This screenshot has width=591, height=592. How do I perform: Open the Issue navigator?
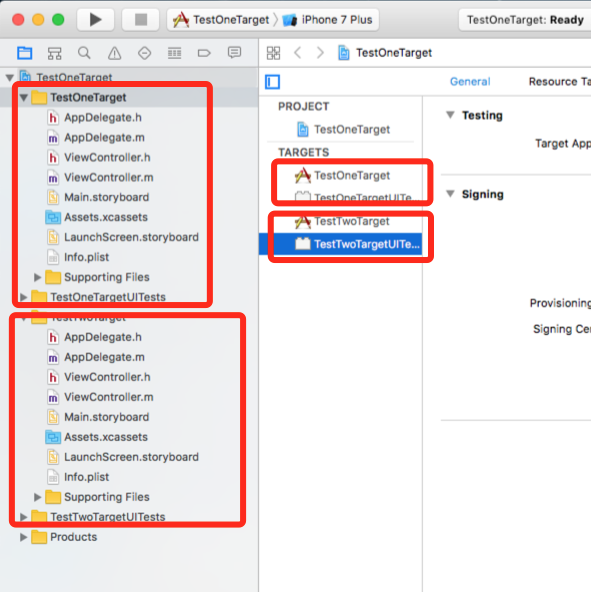114,53
